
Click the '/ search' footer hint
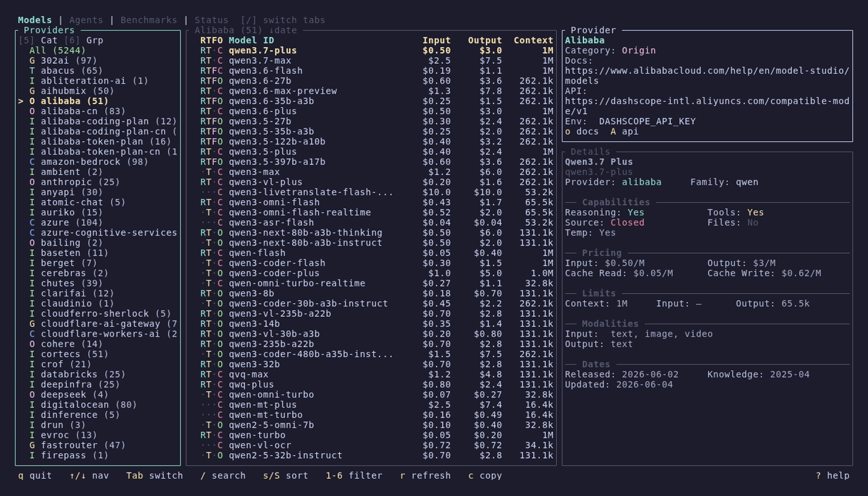click(223, 476)
